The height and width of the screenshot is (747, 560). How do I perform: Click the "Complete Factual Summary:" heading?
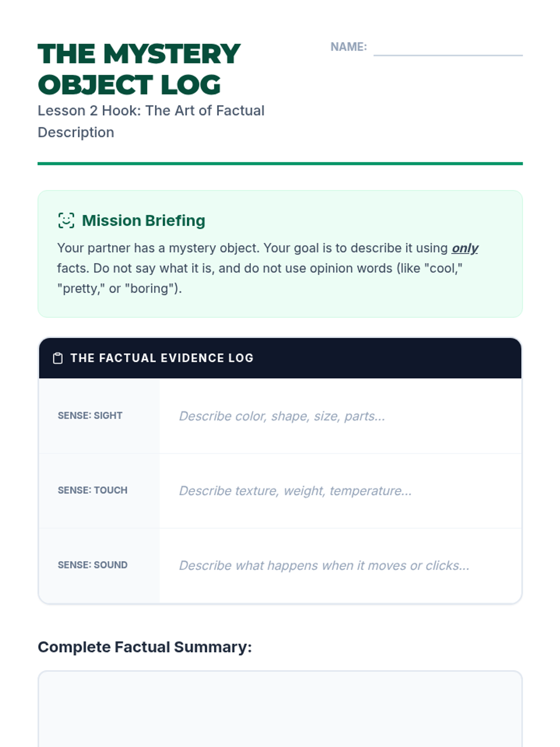tap(145, 647)
